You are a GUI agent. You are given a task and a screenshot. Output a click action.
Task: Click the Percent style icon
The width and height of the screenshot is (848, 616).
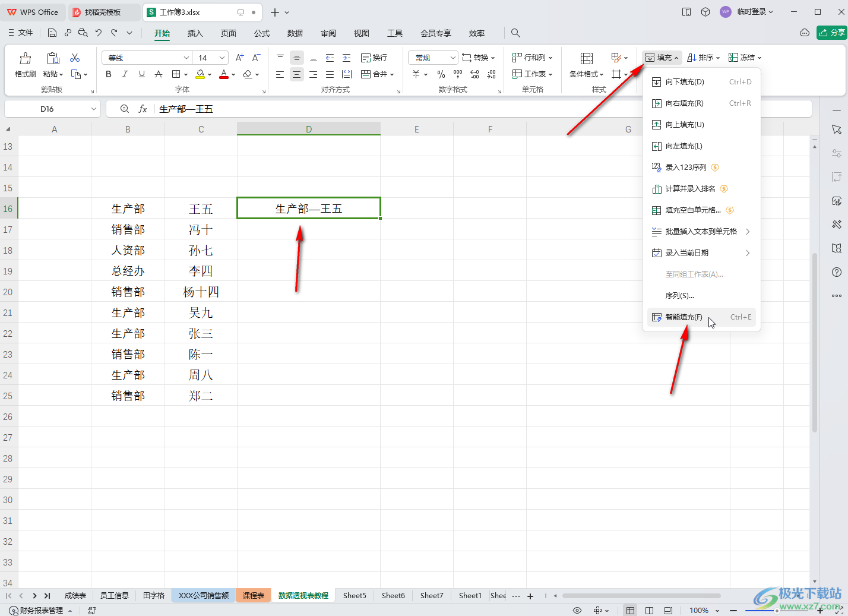coord(441,74)
